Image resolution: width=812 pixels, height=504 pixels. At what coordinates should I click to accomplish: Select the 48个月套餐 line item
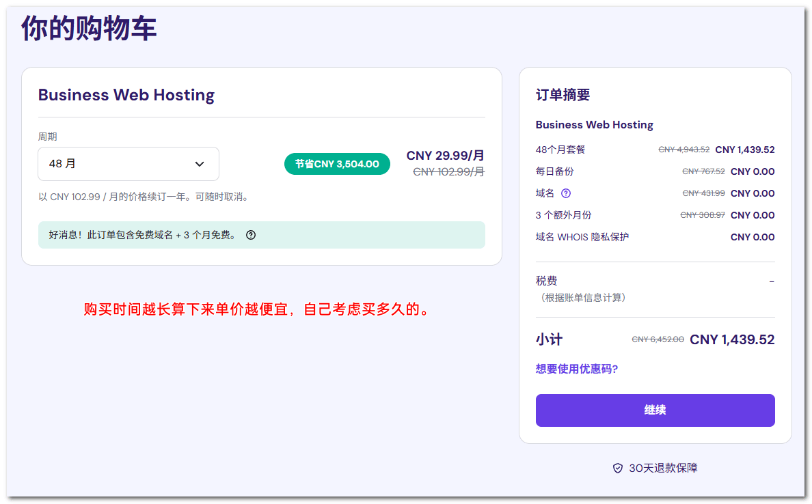(x=560, y=150)
